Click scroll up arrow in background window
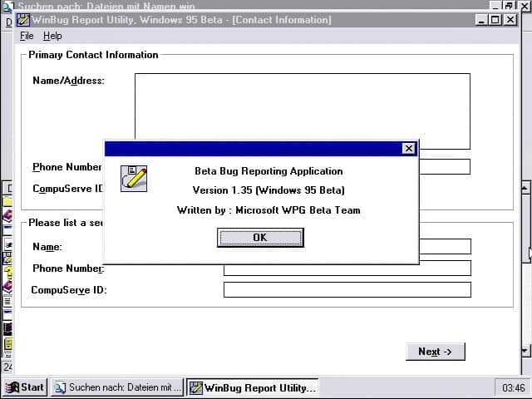The image size is (532, 399). pos(525,189)
